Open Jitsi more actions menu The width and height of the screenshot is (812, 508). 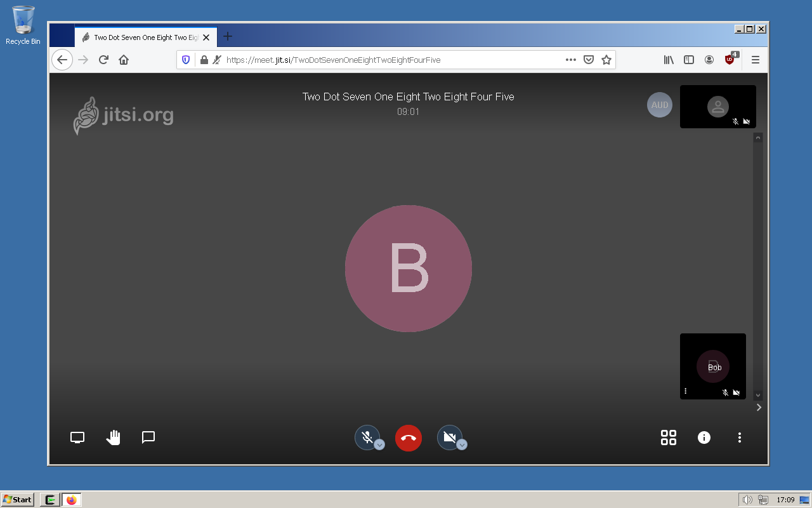coord(740,438)
